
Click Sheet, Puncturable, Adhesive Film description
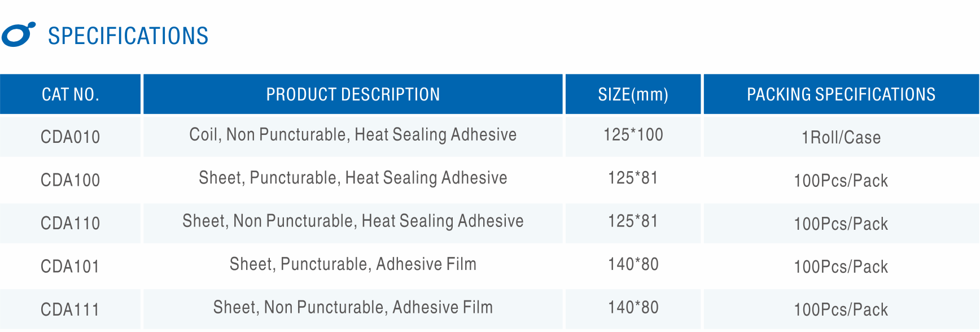[x=353, y=264]
